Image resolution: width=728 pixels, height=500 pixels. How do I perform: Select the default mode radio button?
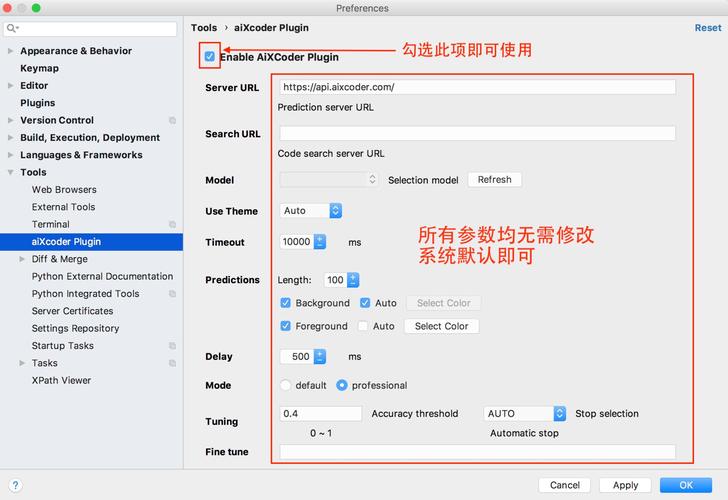point(286,385)
